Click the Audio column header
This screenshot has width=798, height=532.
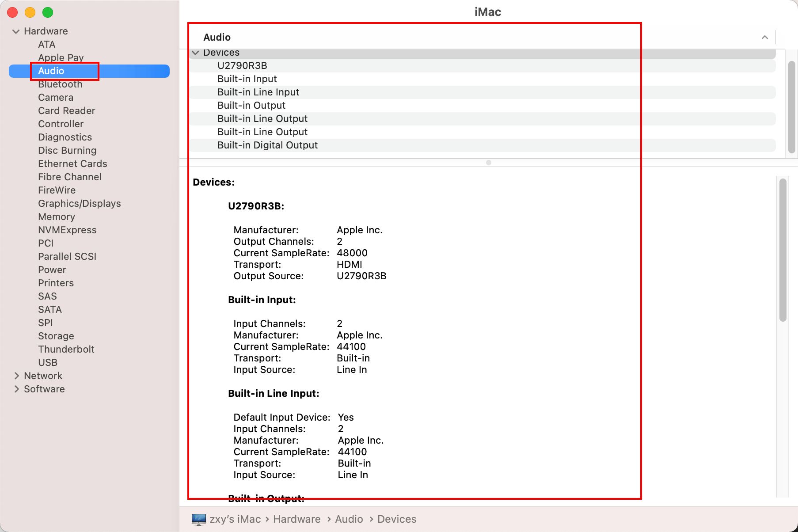217,38
